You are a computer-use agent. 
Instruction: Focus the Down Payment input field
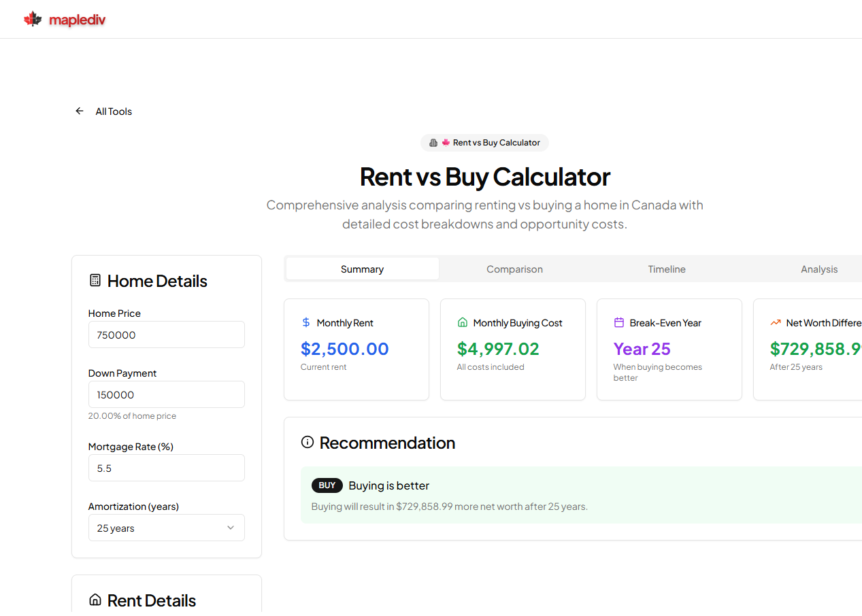point(167,394)
